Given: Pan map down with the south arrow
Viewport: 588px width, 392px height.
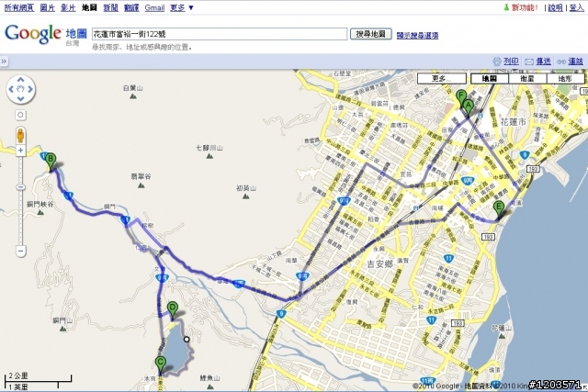Looking at the screenshot, I should (20, 98).
